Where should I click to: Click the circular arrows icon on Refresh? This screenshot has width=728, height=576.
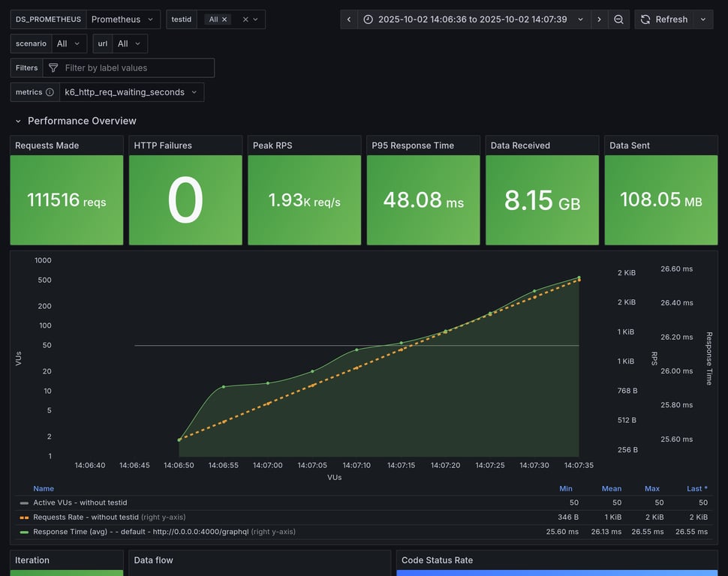645,19
